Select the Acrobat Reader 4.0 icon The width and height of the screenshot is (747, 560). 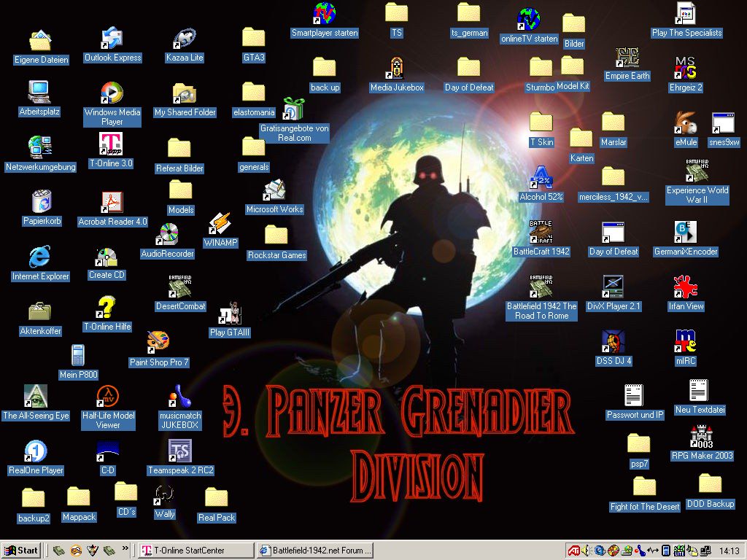112,203
